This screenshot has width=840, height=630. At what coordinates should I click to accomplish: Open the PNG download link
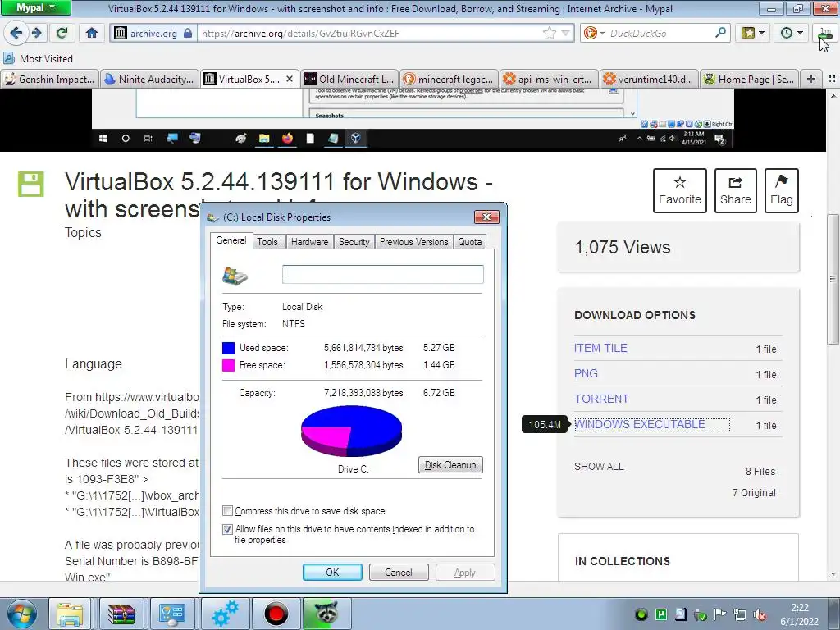point(586,373)
